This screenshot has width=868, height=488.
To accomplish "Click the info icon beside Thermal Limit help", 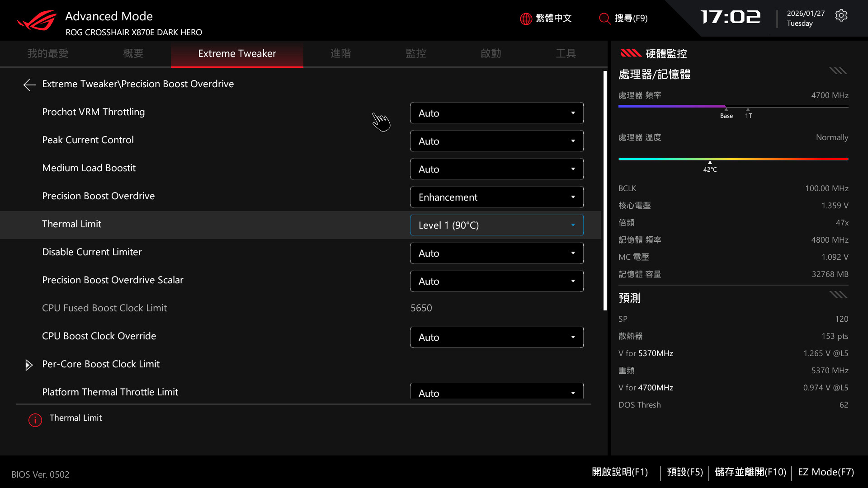I will (x=35, y=420).
